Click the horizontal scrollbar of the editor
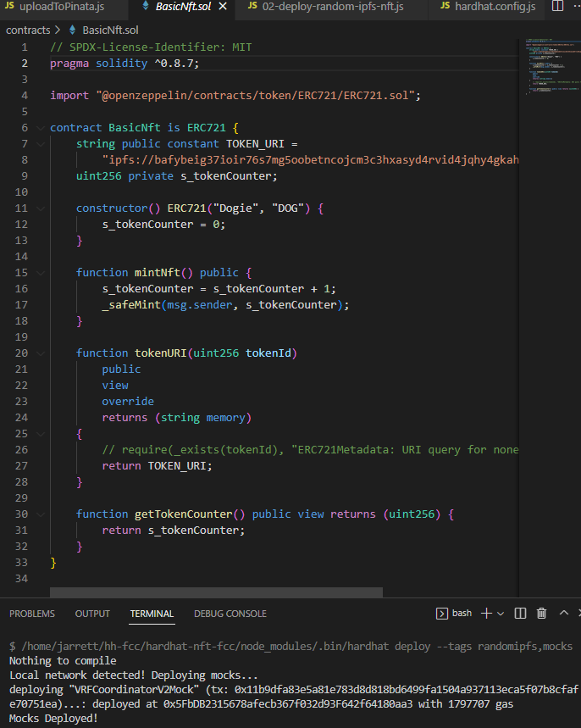581x728 pixels. [x=216, y=592]
